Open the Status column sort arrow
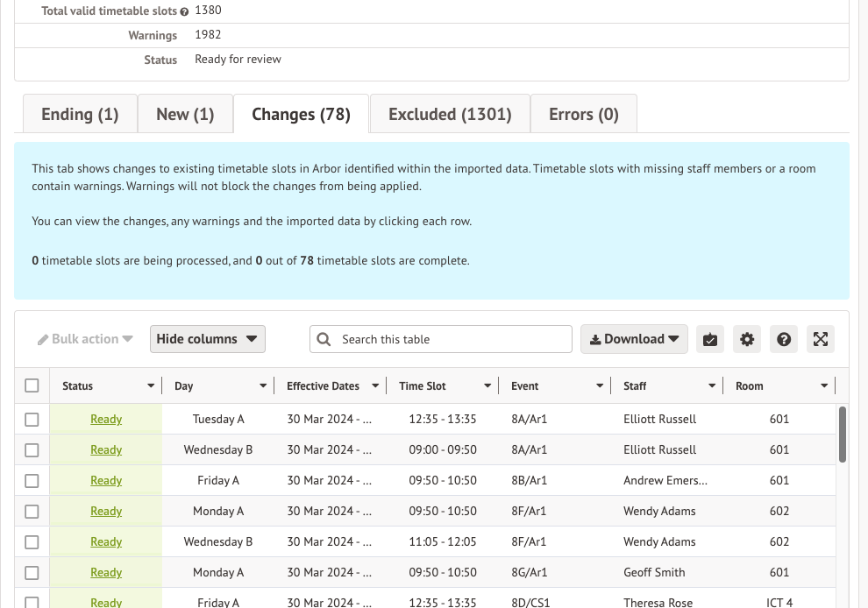The height and width of the screenshot is (608, 868). click(x=151, y=385)
